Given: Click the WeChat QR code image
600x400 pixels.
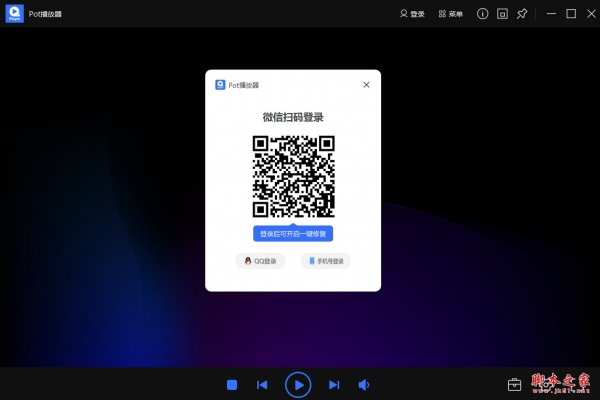Looking at the screenshot, I should pyautogui.click(x=293, y=176).
